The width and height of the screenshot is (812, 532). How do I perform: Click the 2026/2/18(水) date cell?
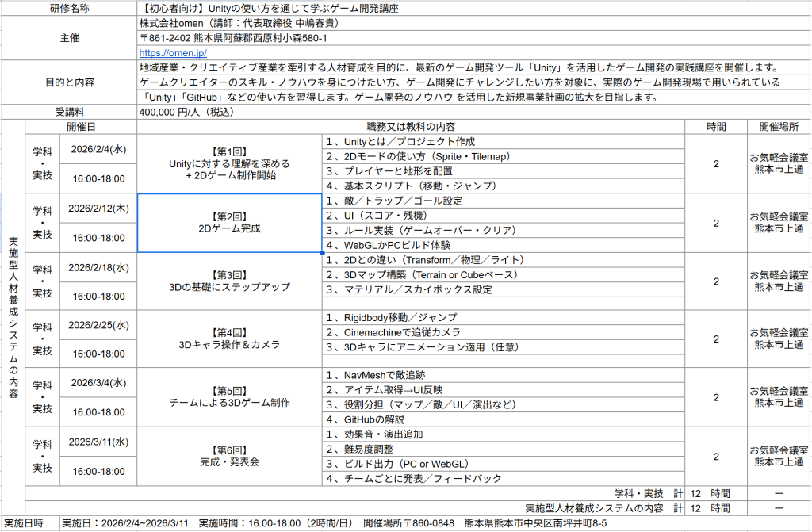[98, 267]
